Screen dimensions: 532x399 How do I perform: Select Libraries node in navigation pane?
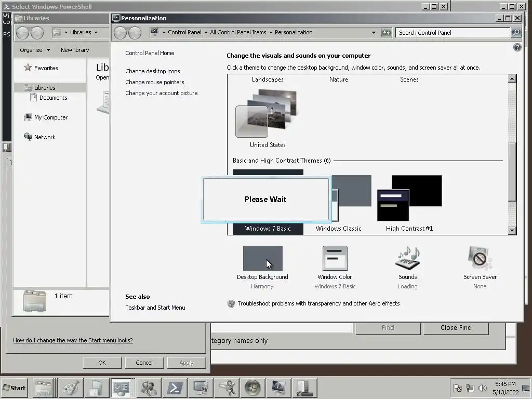[50, 87]
